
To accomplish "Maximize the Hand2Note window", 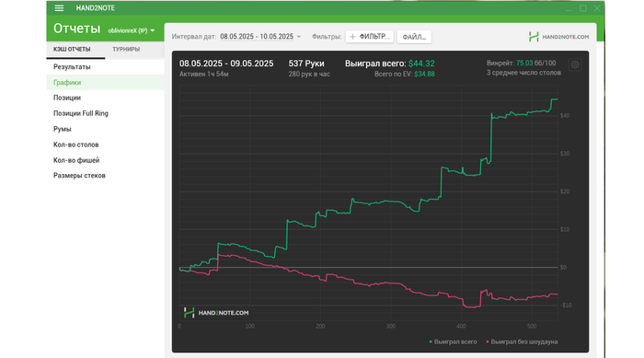I will 582,8.
